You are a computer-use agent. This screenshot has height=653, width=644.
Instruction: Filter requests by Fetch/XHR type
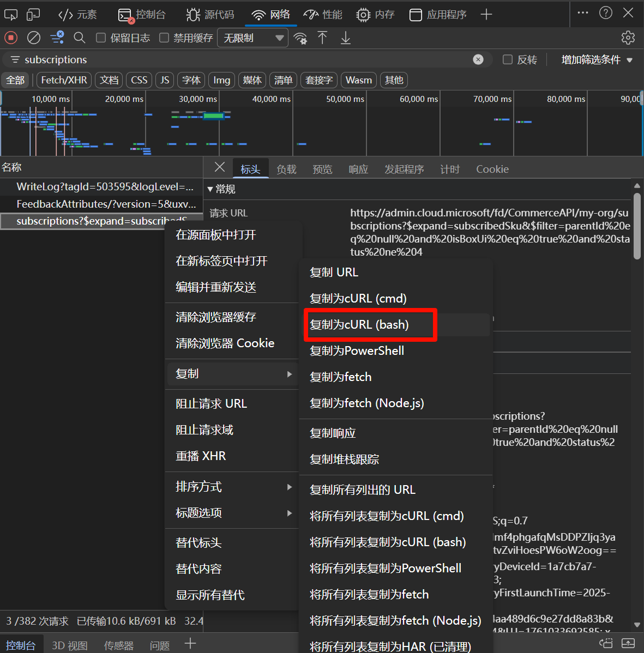click(x=64, y=80)
